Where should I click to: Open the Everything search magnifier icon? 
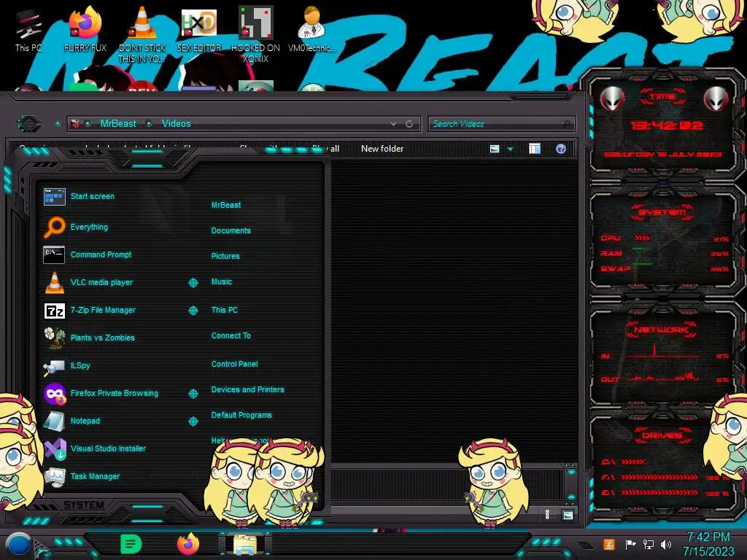click(x=54, y=227)
